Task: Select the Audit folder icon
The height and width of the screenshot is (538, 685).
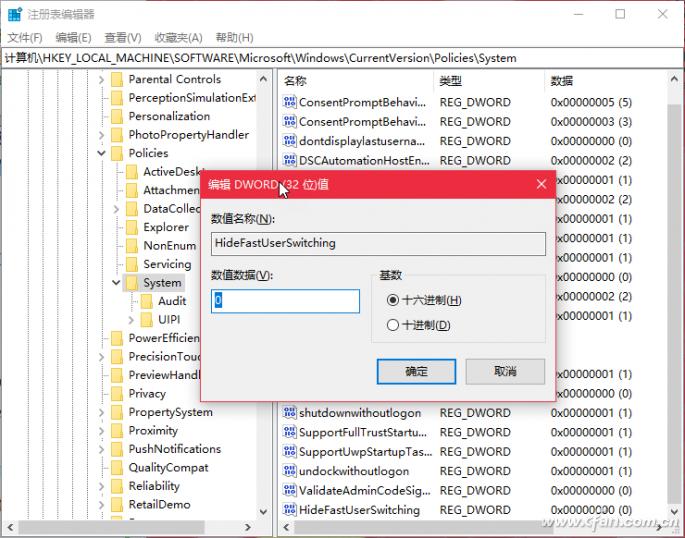Action: (147, 301)
